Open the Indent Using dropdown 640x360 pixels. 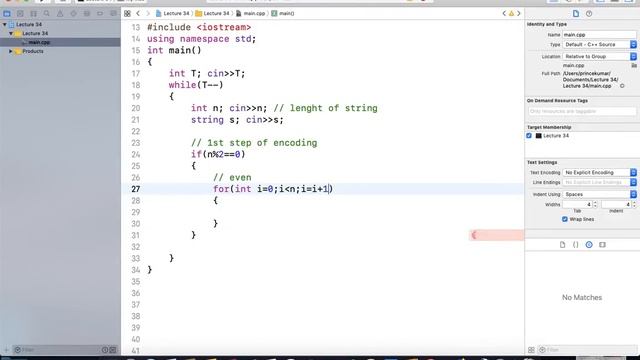click(x=600, y=194)
